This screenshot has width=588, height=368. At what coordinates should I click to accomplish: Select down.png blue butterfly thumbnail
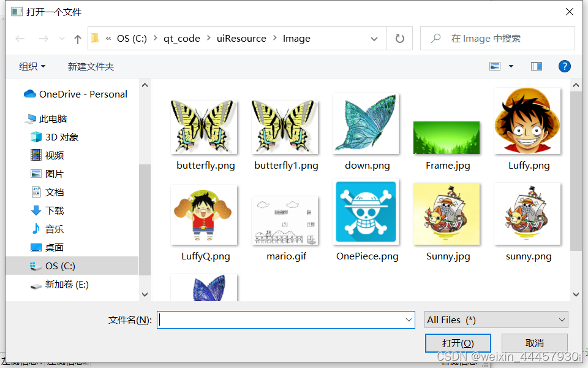(x=366, y=123)
